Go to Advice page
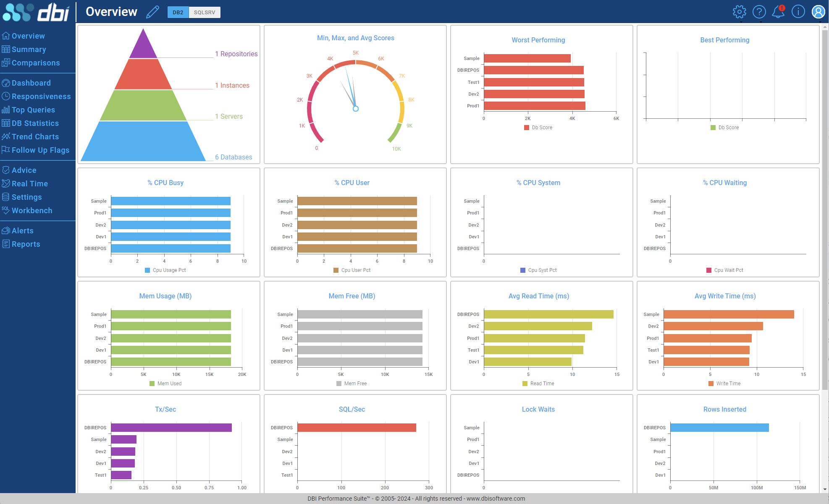 coord(24,170)
